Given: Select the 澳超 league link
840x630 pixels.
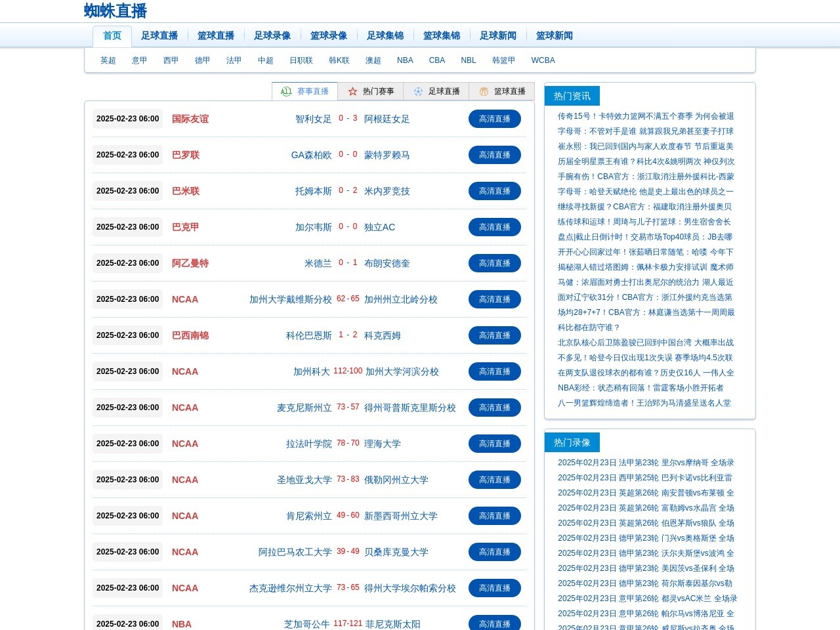Looking at the screenshot, I should tap(373, 60).
